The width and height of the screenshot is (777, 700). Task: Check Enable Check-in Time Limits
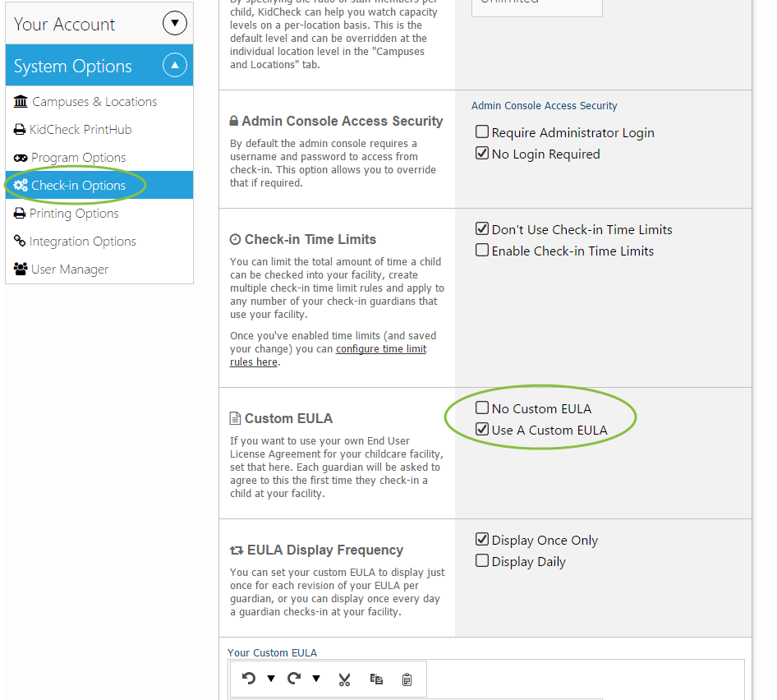pyautogui.click(x=480, y=250)
